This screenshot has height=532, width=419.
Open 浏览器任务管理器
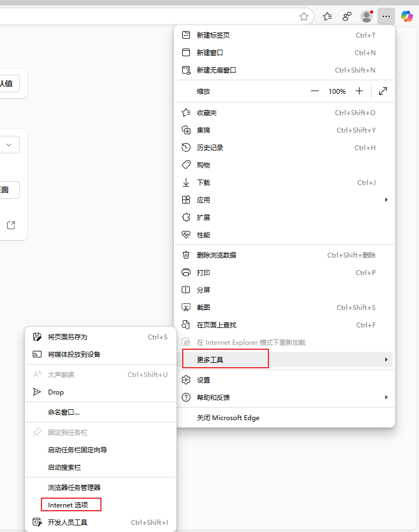coord(101,488)
